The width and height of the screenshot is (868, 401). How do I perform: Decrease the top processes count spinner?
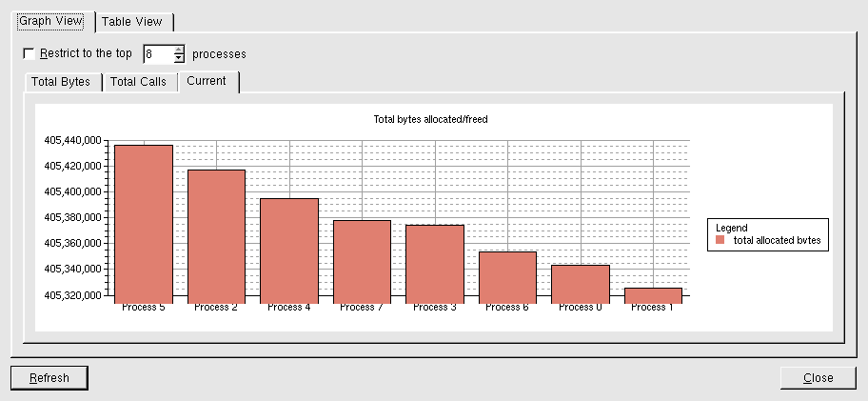pyautogui.click(x=179, y=58)
